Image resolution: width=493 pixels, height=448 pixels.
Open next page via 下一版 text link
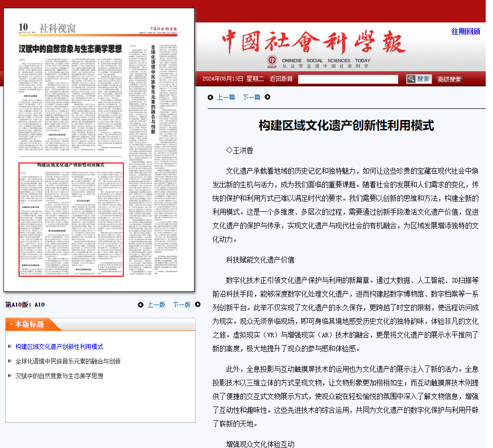pyautogui.click(x=181, y=305)
